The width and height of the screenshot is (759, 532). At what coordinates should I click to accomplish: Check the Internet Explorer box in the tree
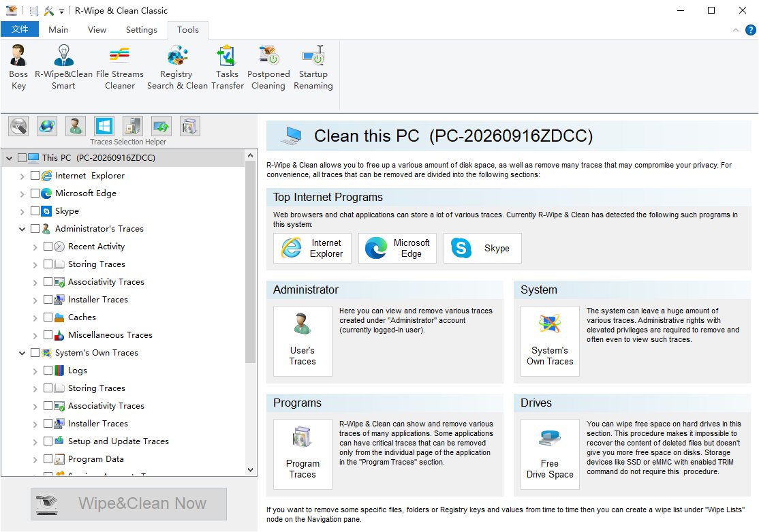point(35,175)
